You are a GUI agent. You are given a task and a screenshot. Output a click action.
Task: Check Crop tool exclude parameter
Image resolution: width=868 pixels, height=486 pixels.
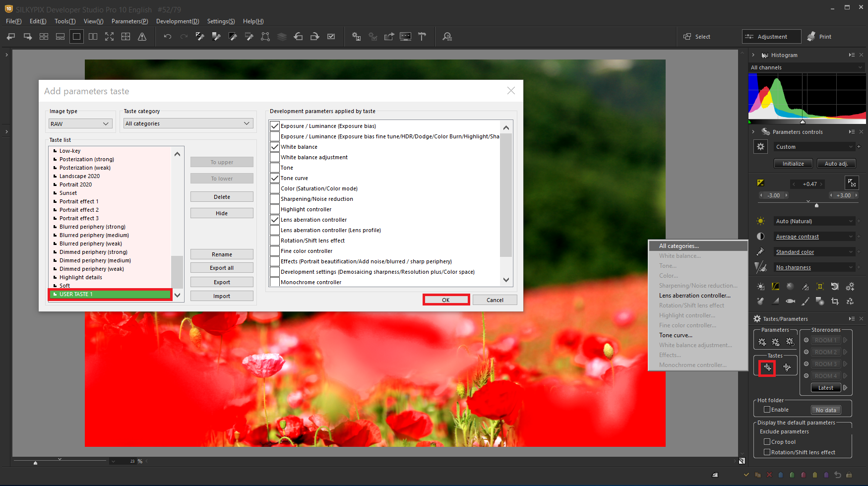click(767, 442)
